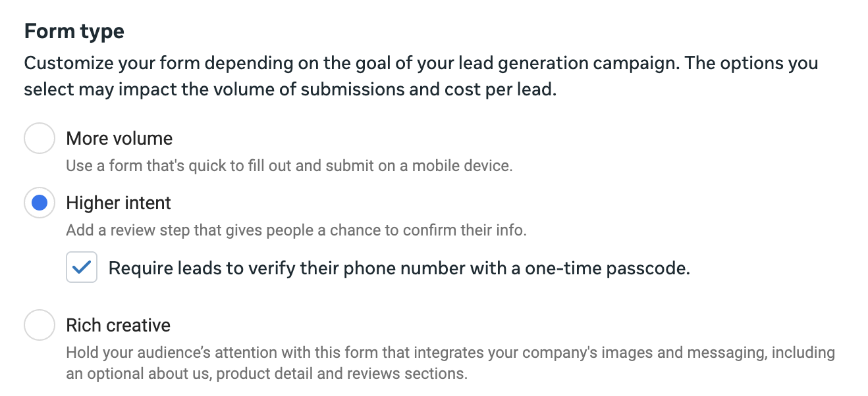
Task: Select the Higher intent radio button
Action: tap(39, 203)
